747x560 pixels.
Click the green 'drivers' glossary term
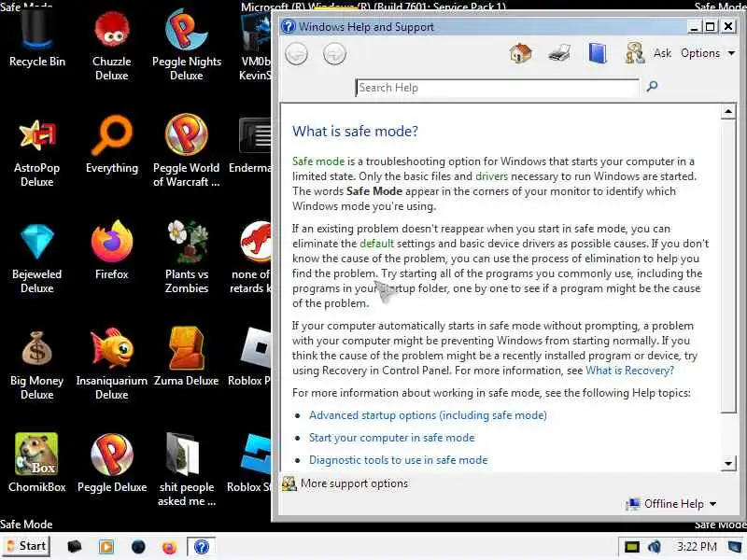[492, 176]
